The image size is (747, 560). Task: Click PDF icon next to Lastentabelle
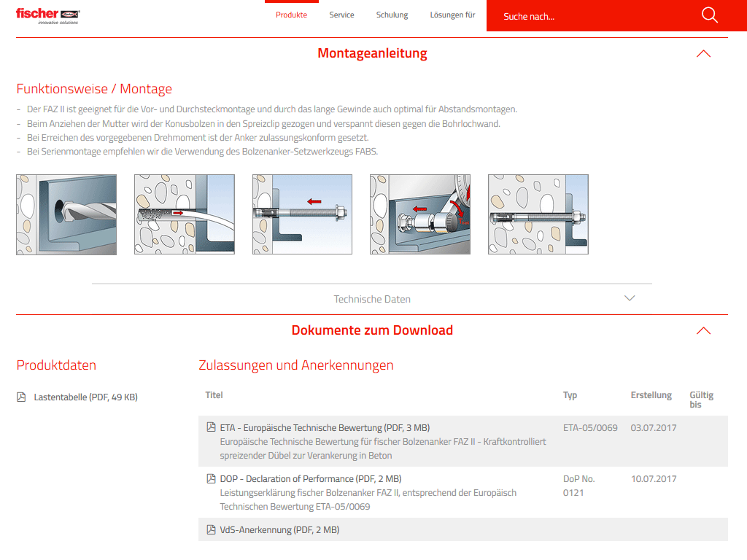[21, 397]
